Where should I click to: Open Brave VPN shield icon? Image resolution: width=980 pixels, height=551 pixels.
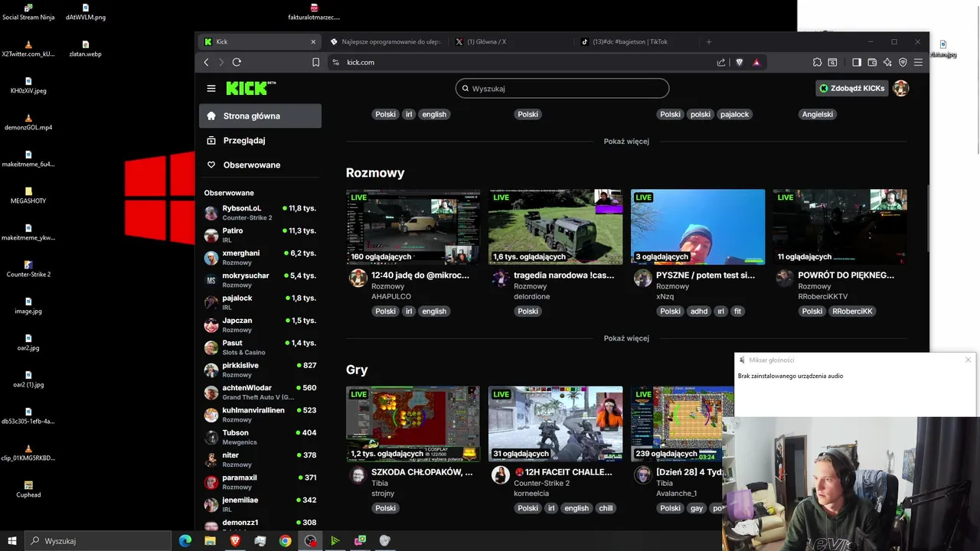903,62
